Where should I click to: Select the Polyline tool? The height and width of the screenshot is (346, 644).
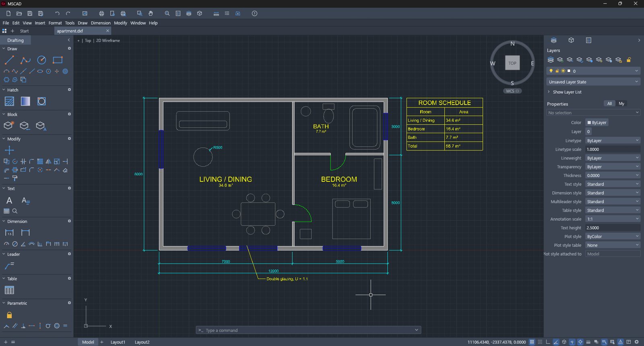(x=25, y=60)
